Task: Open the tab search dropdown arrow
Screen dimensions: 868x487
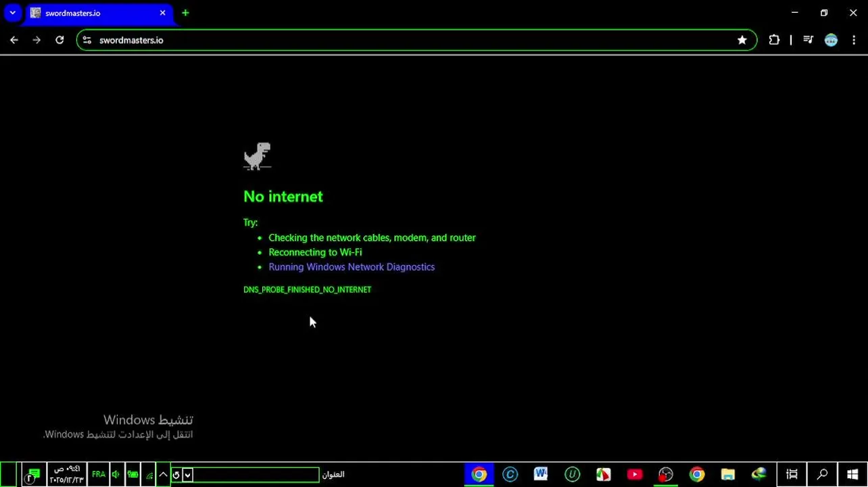Action: (x=13, y=13)
